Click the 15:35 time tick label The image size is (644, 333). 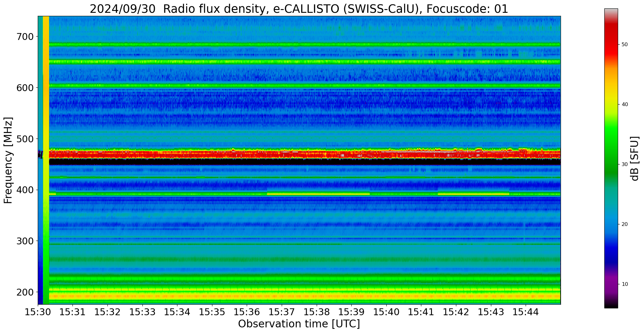[x=212, y=312]
